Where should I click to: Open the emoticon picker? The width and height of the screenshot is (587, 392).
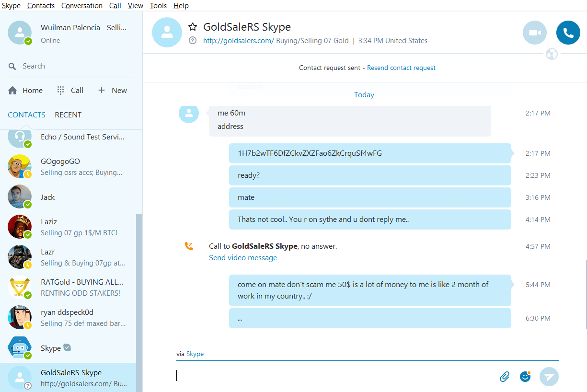coord(526,377)
